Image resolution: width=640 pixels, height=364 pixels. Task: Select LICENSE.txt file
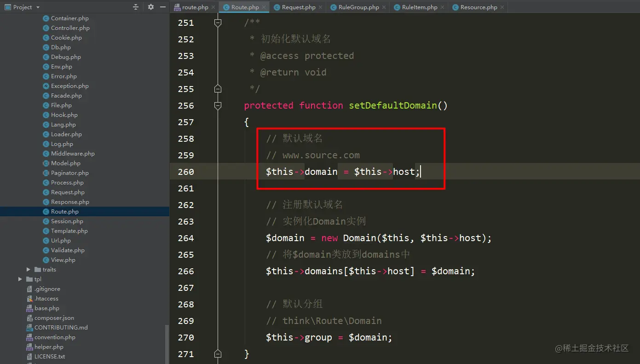50,357
